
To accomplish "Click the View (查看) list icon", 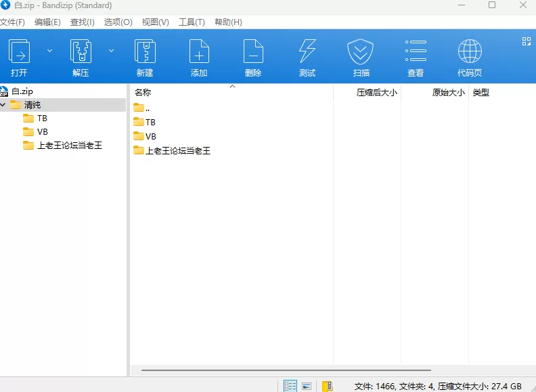I will tap(416, 51).
